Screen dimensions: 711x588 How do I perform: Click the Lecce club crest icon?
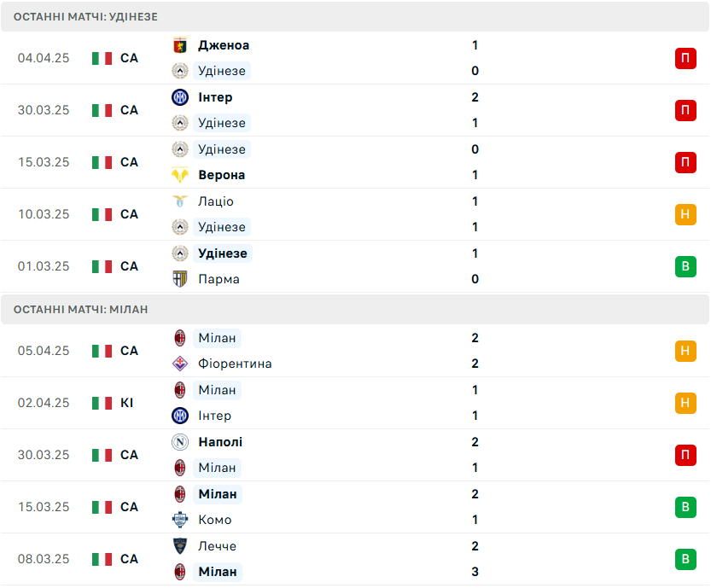(180, 546)
